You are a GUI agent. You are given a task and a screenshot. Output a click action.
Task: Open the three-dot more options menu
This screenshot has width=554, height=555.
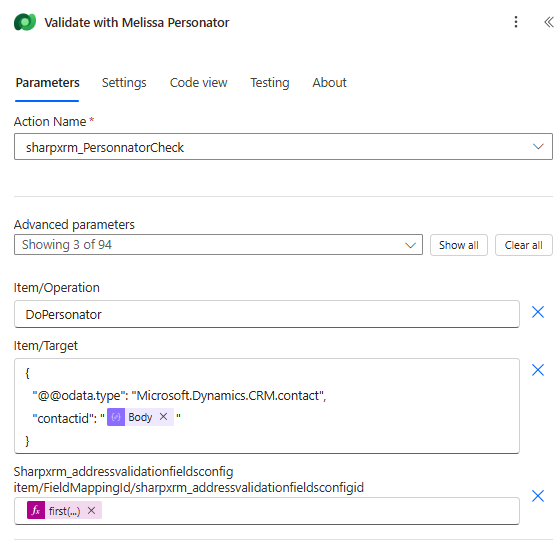tap(516, 22)
